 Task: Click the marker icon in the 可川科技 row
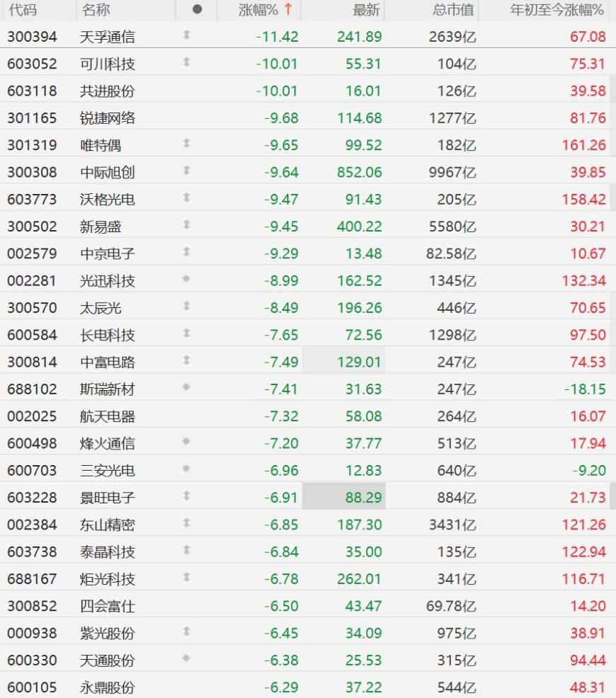coord(186,62)
